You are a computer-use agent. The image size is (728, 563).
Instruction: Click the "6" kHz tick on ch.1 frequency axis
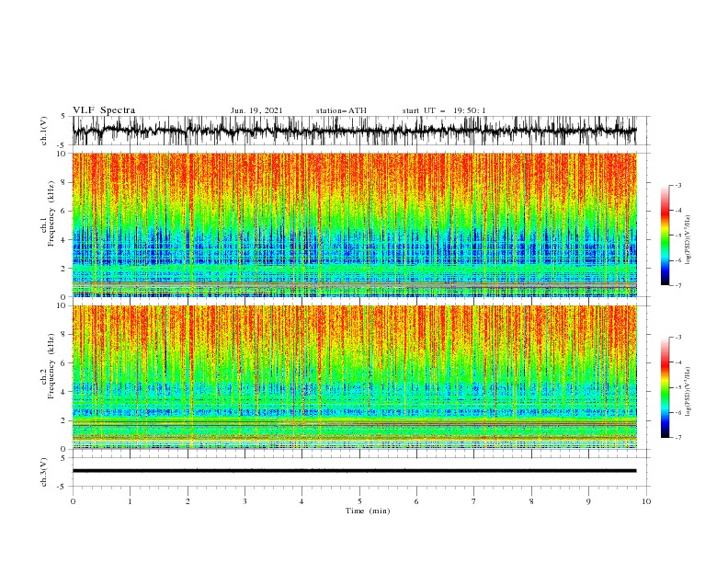click(63, 211)
